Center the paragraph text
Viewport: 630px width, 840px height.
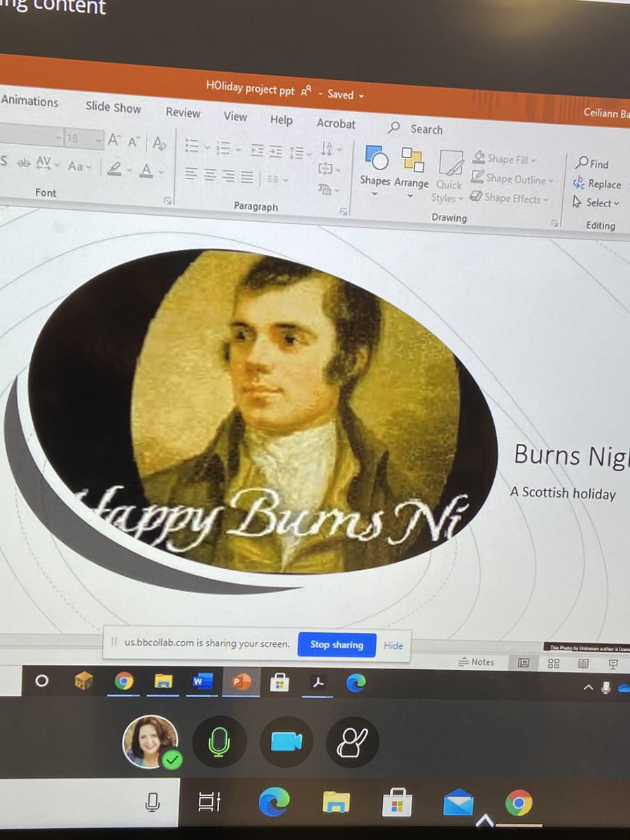pyautogui.click(x=210, y=175)
